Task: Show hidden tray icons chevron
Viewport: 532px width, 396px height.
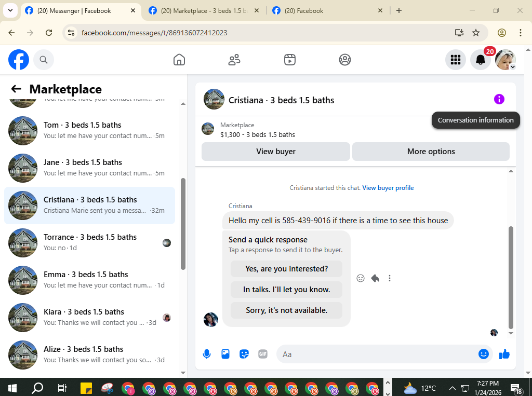Action: point(453,388)
